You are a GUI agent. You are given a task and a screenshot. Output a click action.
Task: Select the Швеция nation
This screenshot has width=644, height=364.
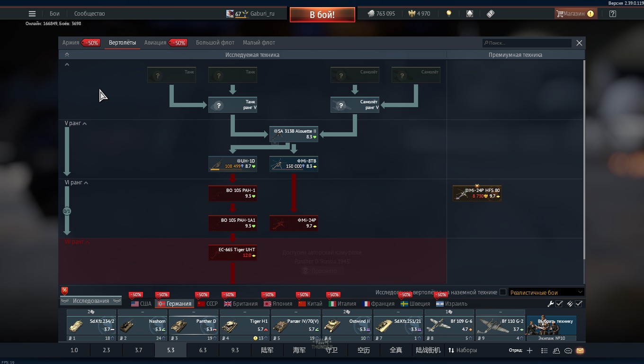415,304
